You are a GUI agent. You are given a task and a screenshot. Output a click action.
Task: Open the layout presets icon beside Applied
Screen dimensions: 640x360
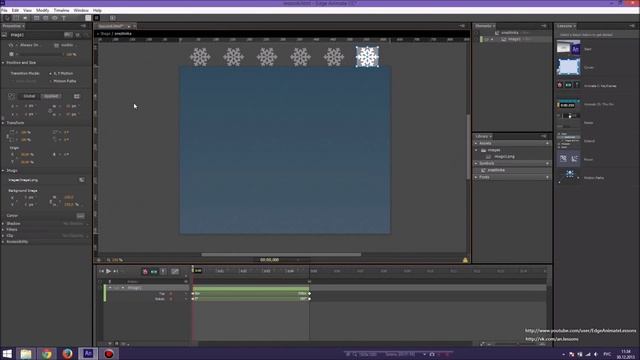pos(77,96)
